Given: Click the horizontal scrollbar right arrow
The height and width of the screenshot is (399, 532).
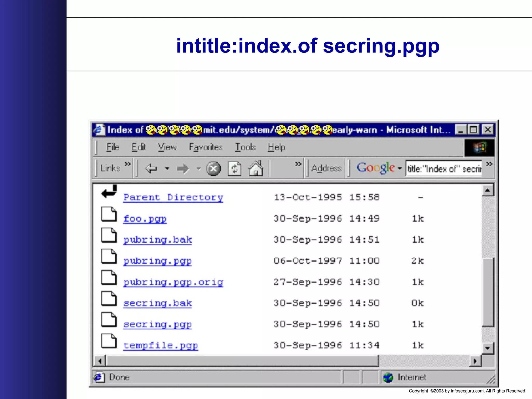Looking at the screenshot, I should tap(475, 361).
